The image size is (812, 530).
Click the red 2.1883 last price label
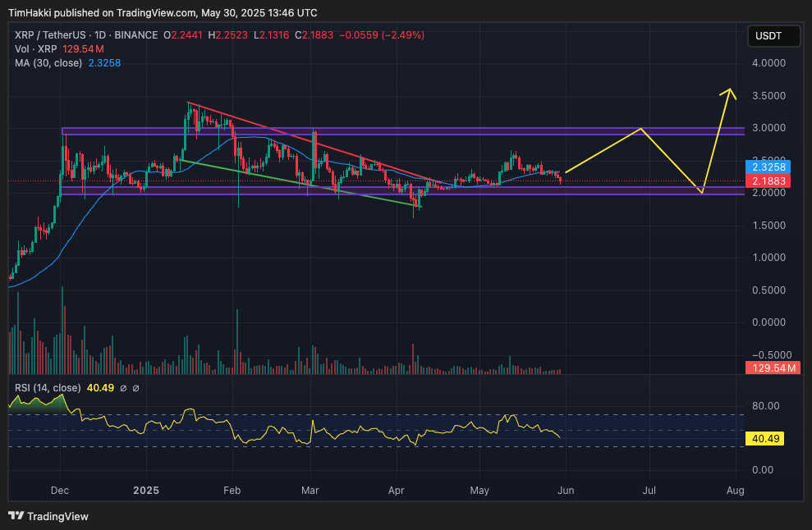click(x=766, y=181)
